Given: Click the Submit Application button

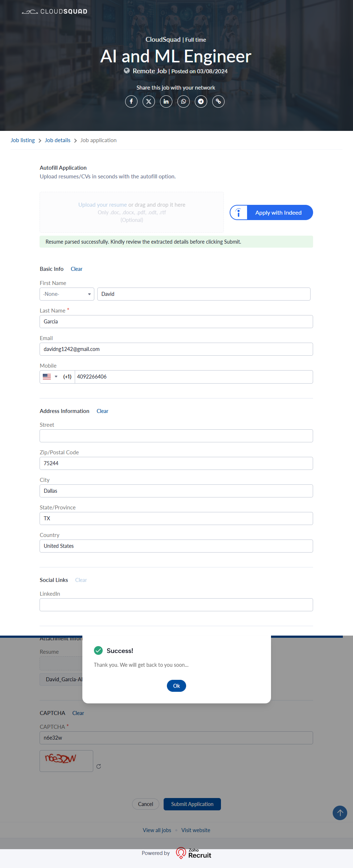Looking at the screenshot, I should [192, 804].
